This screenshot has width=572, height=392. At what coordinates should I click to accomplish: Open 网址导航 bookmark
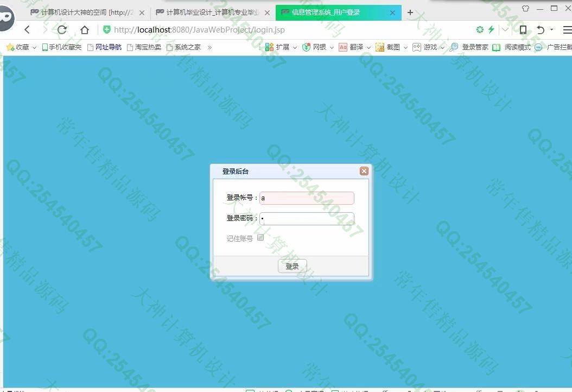pyautogui.click(x=104, y=47)
